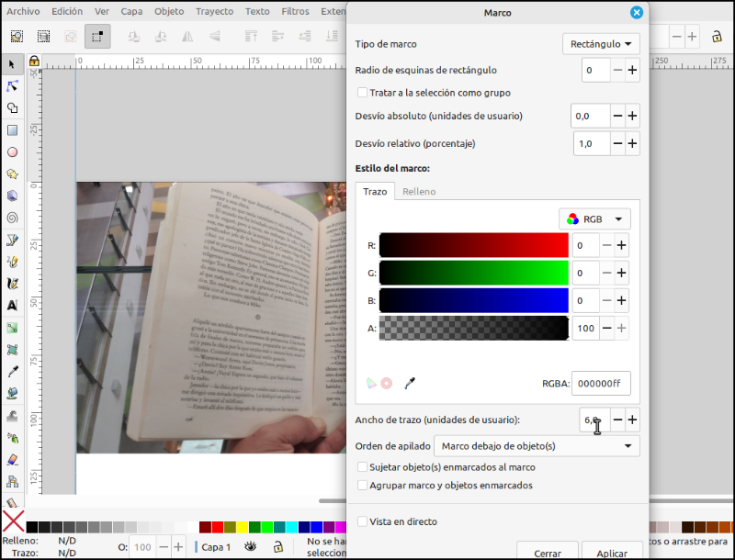Click Select All in All Layers icon
735x560 pixels.
point(43,36)
